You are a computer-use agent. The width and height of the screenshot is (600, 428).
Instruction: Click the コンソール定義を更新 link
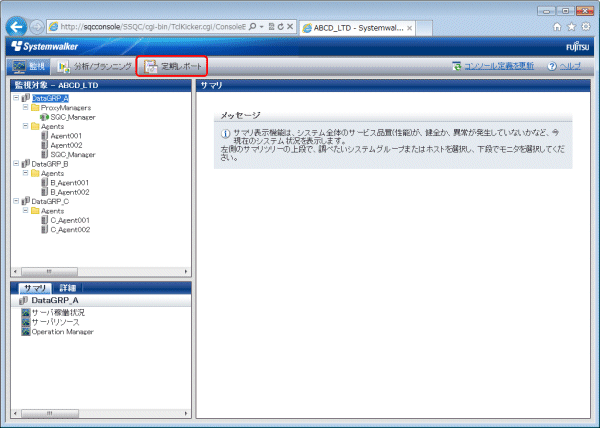point(499,66)
